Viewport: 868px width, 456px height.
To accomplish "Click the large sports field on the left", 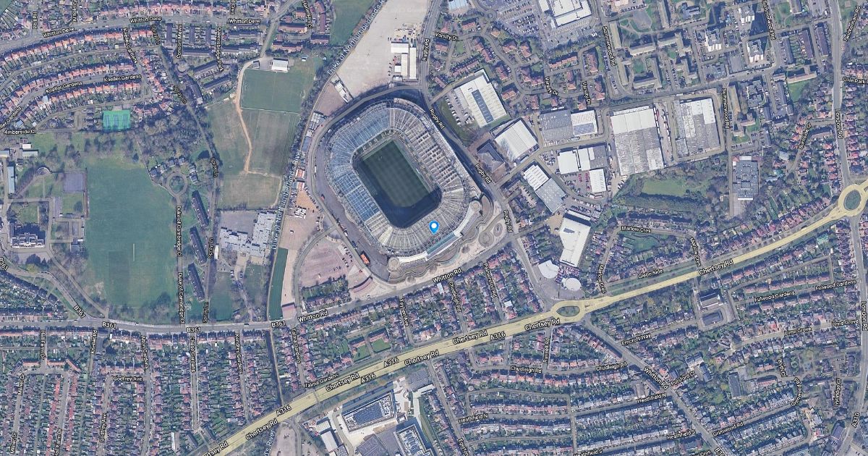I will [x=130, y=233].
